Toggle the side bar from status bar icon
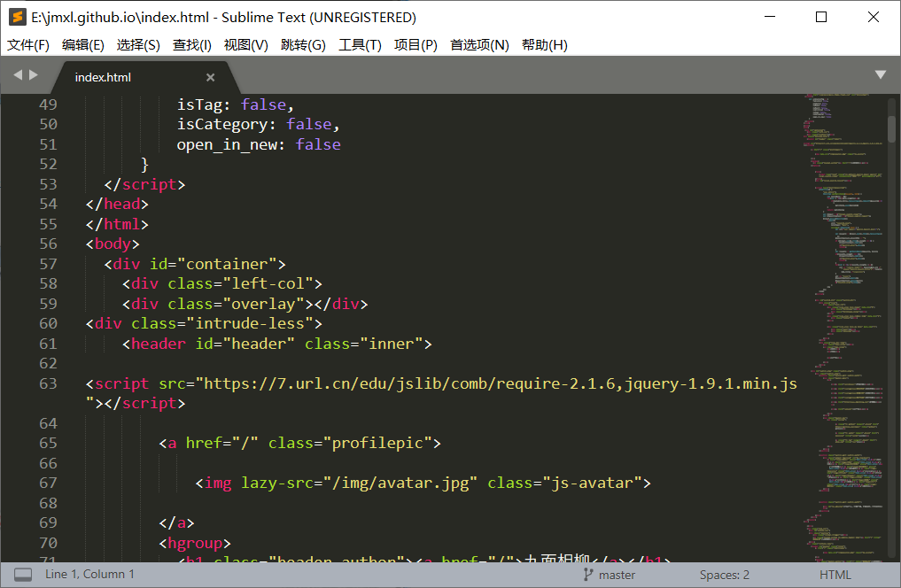The width and height of the screenshot is (901, 588). [x=23, y=574]
